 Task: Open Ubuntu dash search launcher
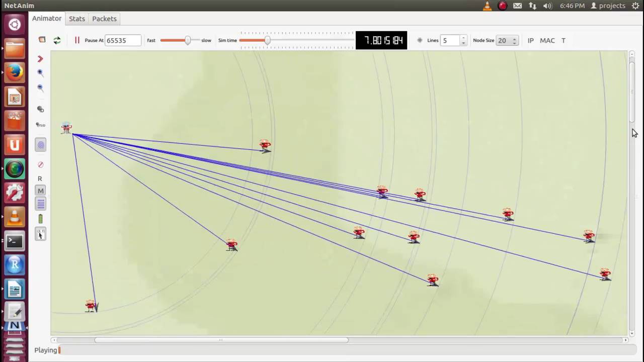[15, 24]
